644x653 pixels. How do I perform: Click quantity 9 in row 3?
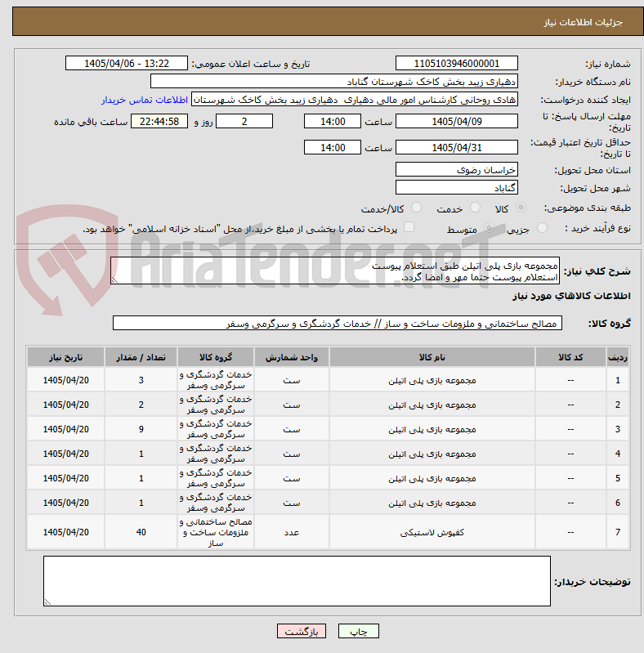141,429
